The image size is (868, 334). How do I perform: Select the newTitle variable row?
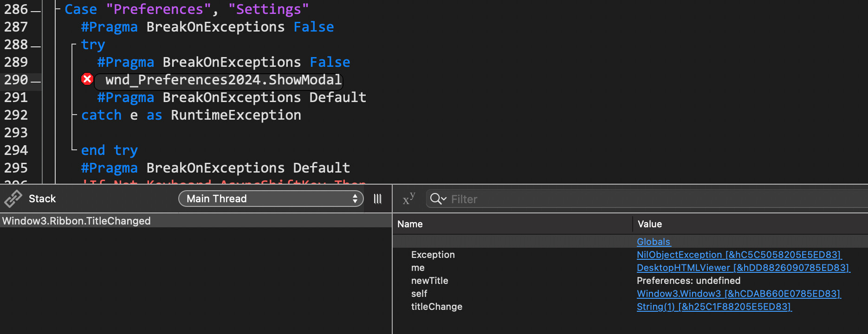coord(429,281)
